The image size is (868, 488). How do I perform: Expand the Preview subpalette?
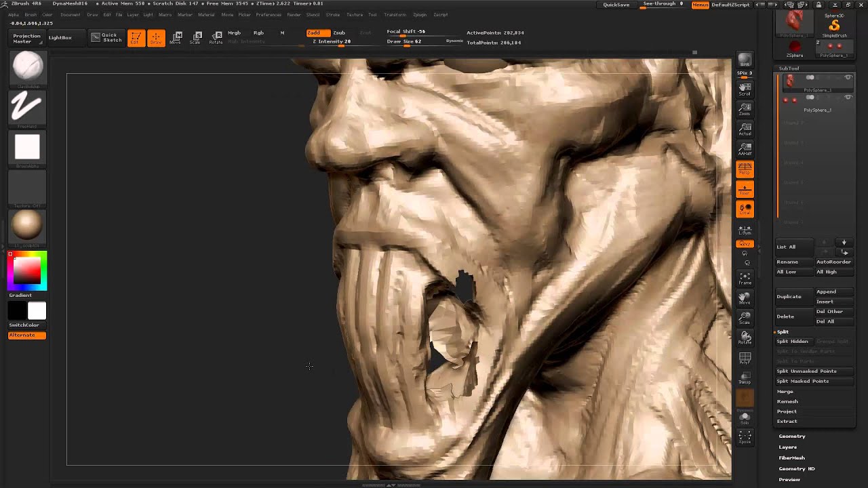pos(789,479)
